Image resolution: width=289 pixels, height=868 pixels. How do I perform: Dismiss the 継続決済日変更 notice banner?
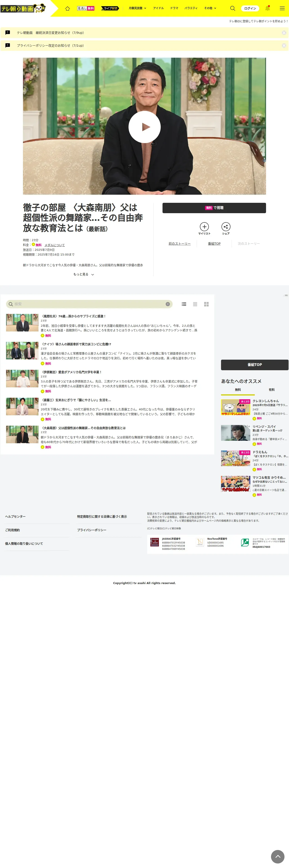284,33
